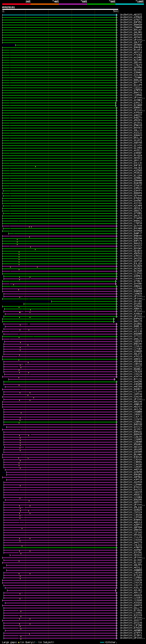Image resolution: width=146 pixels, height=644 pixels.
Task: Open hit UniRef100_C5WWH8
Action: point(131,27)
